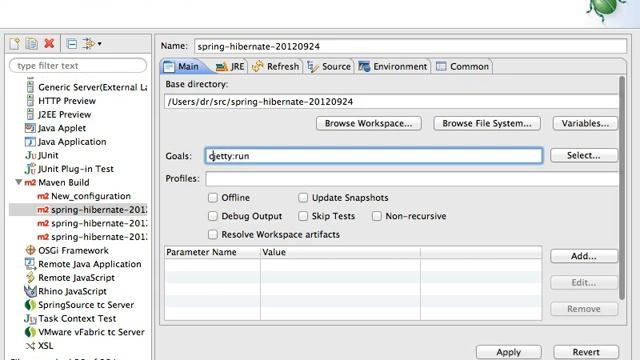Click the Generic Server (External Launch) icon
Viewport: 640px width, 360px height.
30,87
